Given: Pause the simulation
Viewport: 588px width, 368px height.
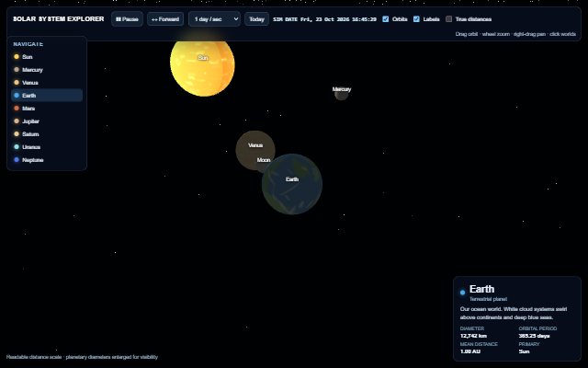Looking at the screenshot, I should pyautogui.click(x=127, y=19).
